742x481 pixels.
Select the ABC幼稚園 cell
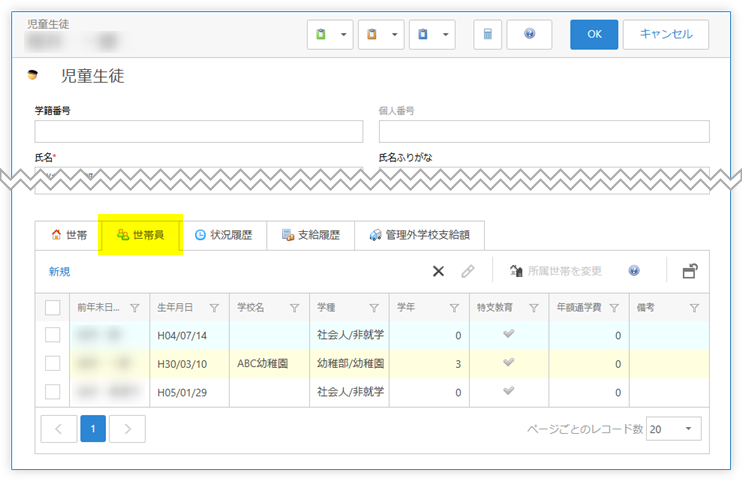(269, 364)
